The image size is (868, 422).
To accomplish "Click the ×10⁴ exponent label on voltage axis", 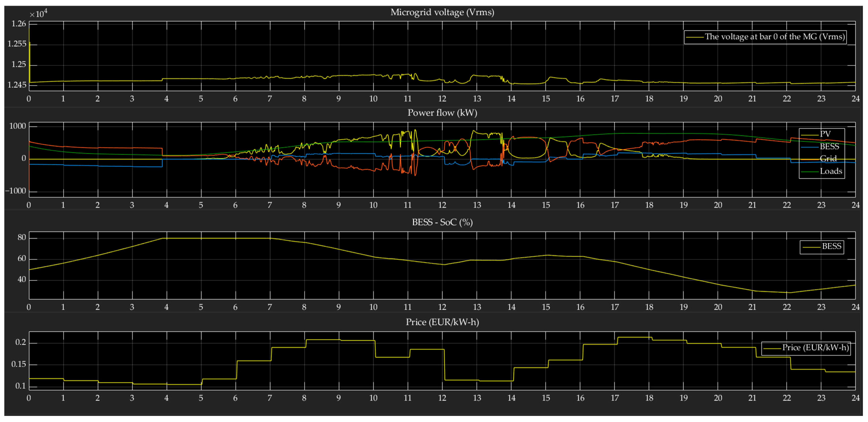I will tap(38, 14).
